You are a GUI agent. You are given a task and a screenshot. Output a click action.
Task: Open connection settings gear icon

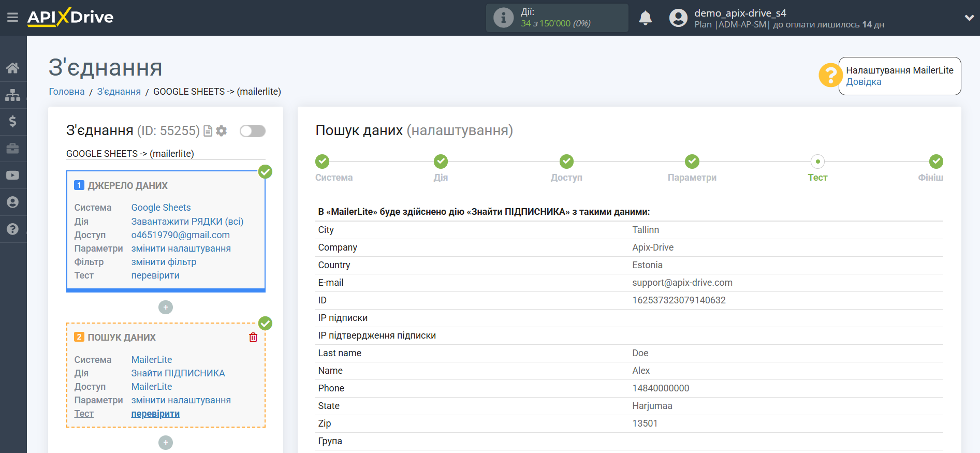click(x=222, y=131)
